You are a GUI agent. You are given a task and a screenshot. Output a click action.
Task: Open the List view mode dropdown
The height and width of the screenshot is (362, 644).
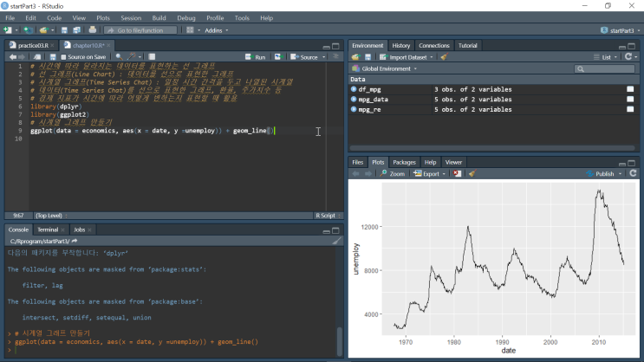point(605,57)
